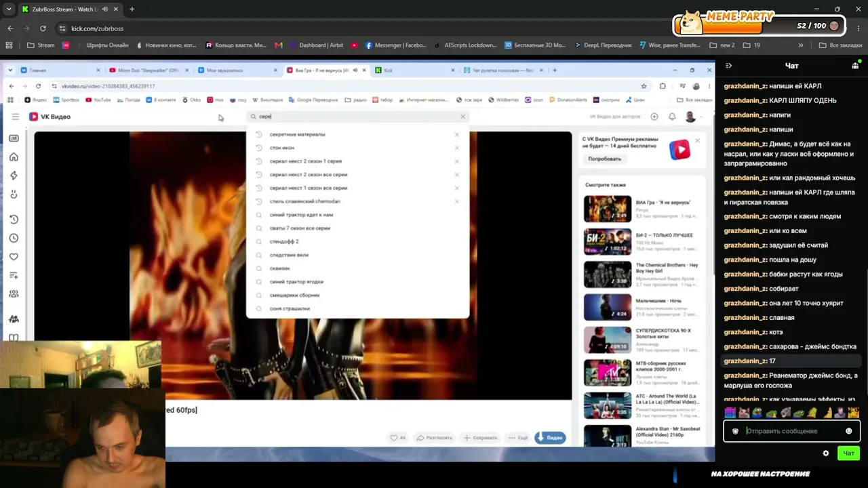
Task: Go to Home in VK Video sidebar
Action: pos(14,157)
